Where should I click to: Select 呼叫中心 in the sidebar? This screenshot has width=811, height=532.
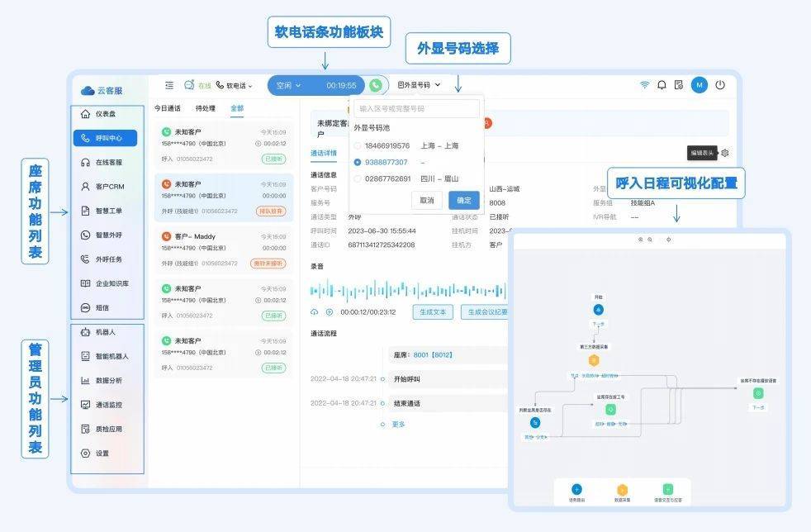pos(105,138)
